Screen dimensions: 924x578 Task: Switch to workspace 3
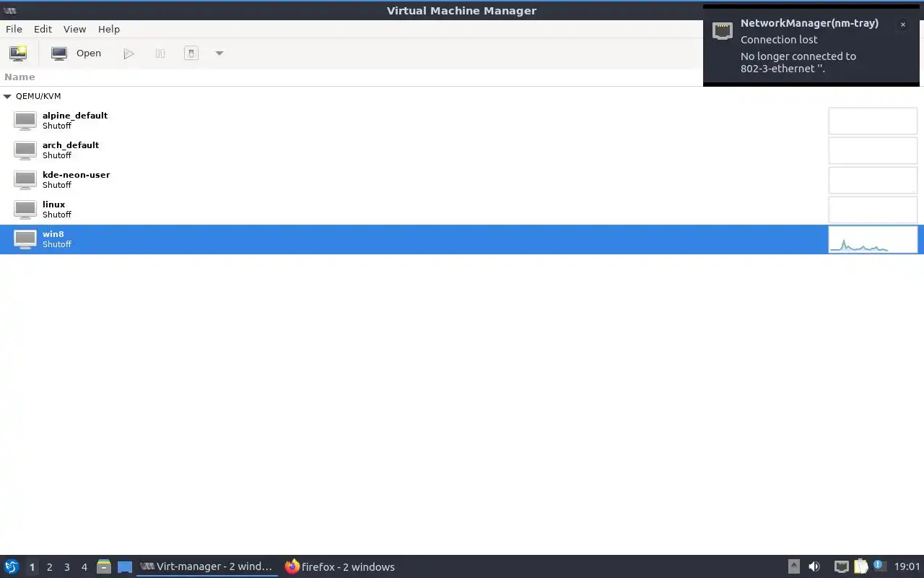[x=66, y=567]
